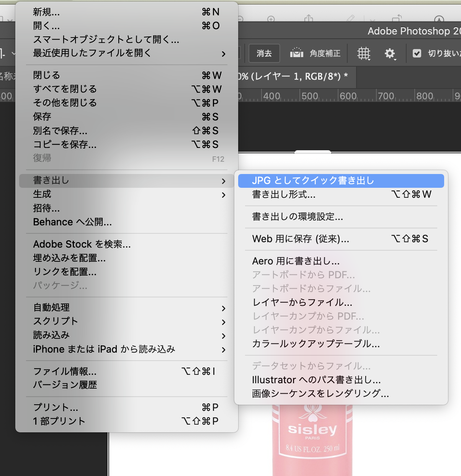Open the crop settings gear icon
Viewport: 461px width, 476px height.
tap(390, 53)
